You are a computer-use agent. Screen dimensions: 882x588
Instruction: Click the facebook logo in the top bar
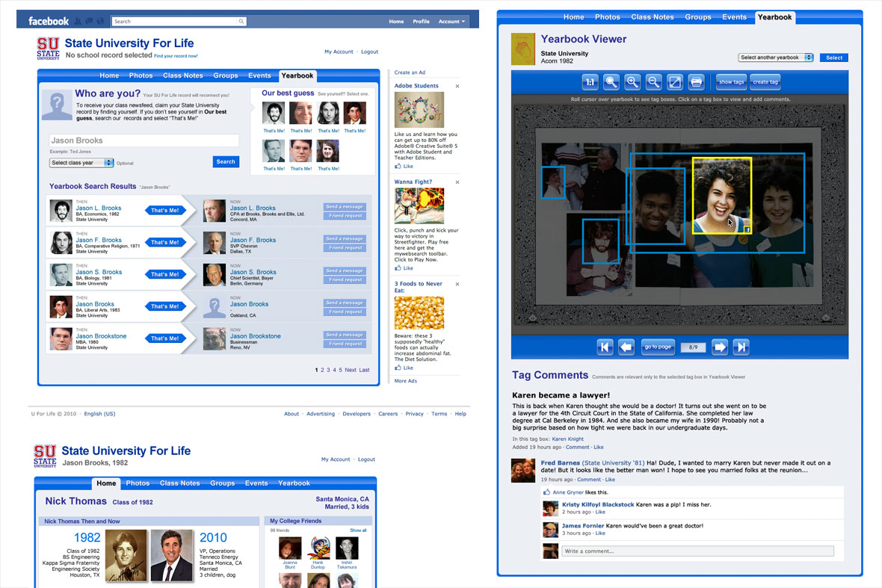49,22
